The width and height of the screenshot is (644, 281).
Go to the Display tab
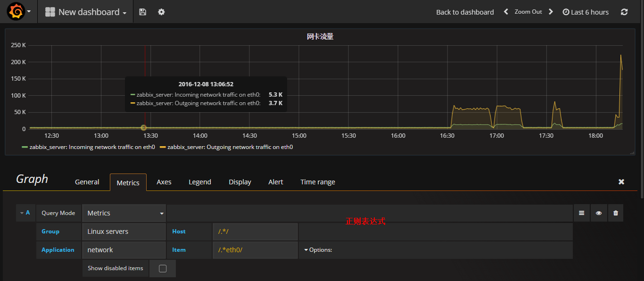(240, 182)
